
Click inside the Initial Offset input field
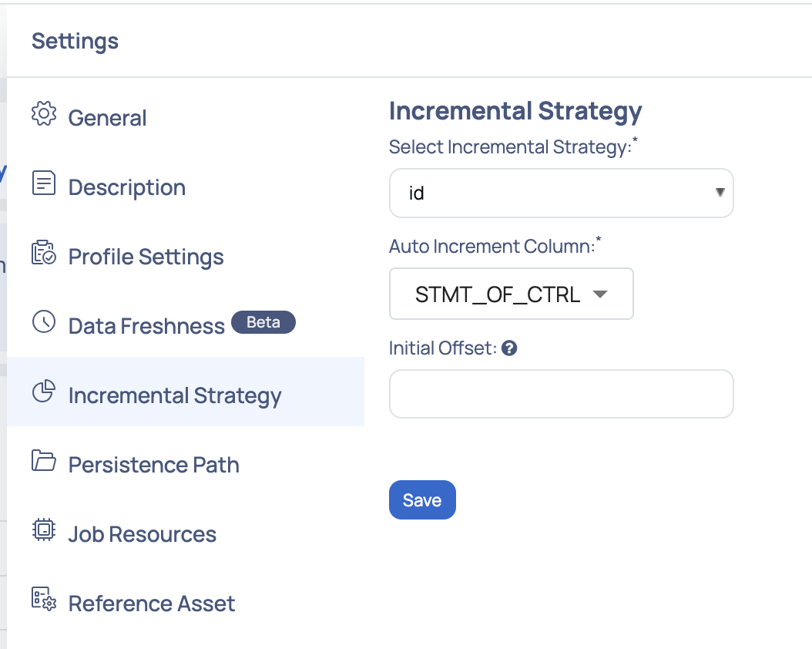(561, 394)
